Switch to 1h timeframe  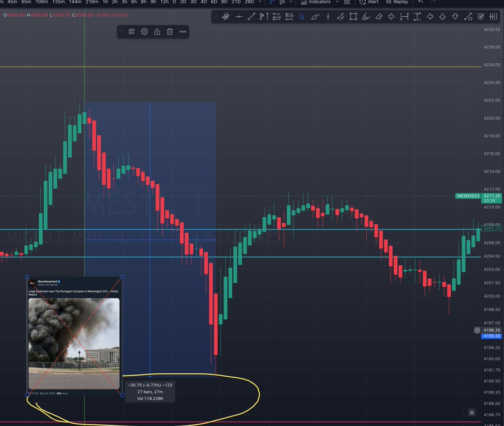(105, 2)
